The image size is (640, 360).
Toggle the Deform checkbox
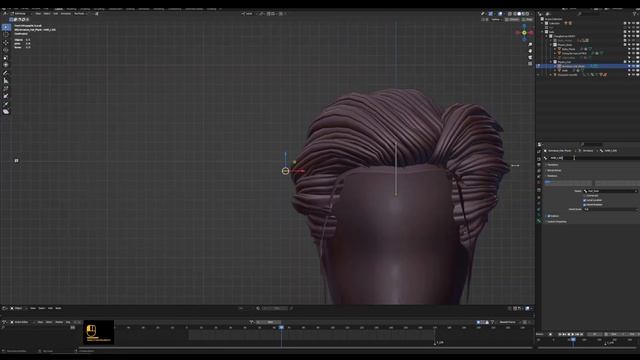click(549, 216)
